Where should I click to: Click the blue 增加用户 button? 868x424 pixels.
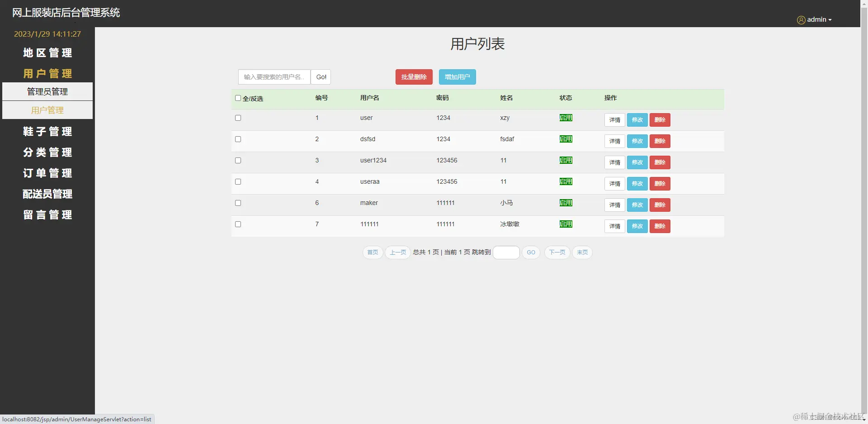(458, 77)
